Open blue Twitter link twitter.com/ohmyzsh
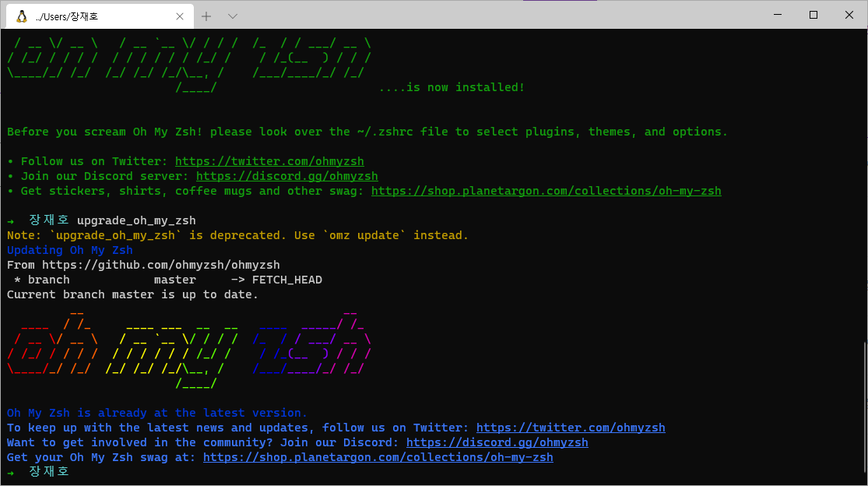Screen dimensions: 868x486 (571, 428)
